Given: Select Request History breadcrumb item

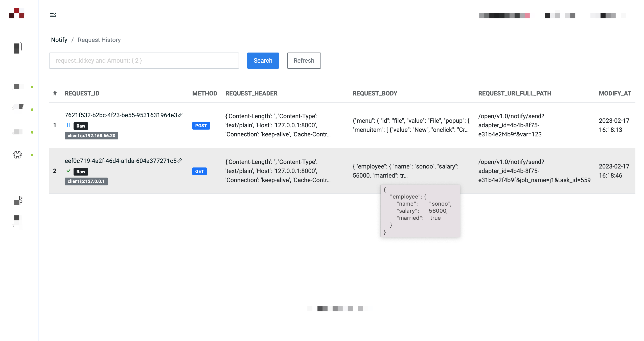Looking at the screenshot, I should coord(99,40).
